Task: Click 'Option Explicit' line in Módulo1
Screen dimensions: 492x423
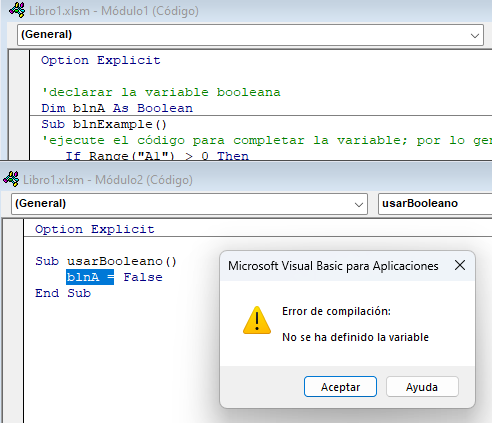Action: click(101, 60)
